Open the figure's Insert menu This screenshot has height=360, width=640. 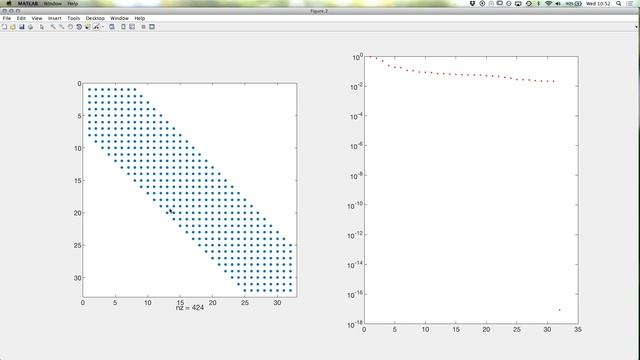pyautogui.click(x=54, y=18)
